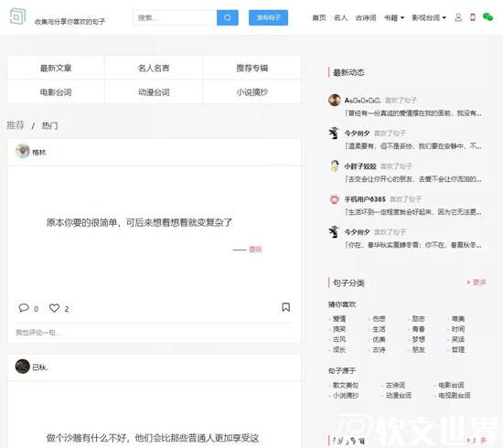
Task: Expand the 书籍 dropdown menu
Action: click(x=394, y=17)
